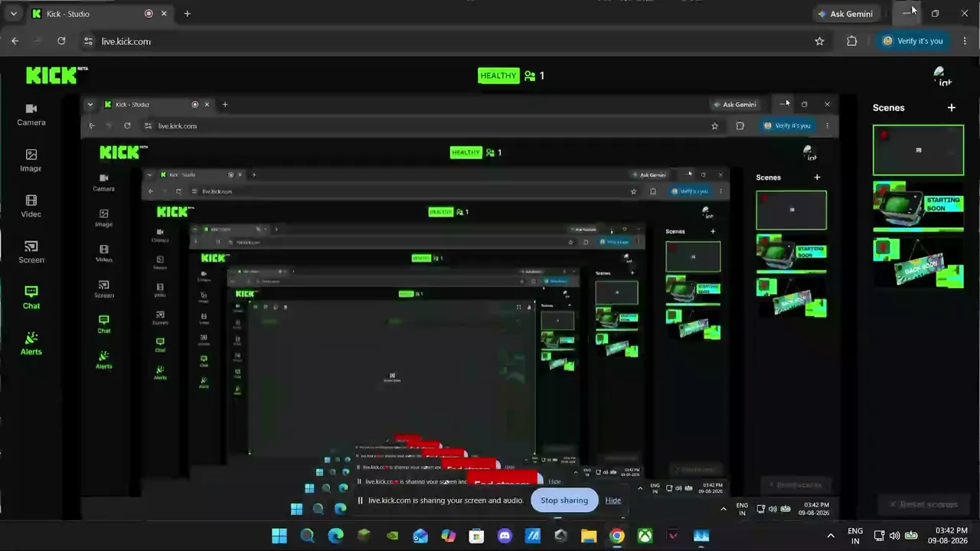This screenshot has width=980, height=551.
Task: Open the Screen share source option
Action: coord(31,253)
